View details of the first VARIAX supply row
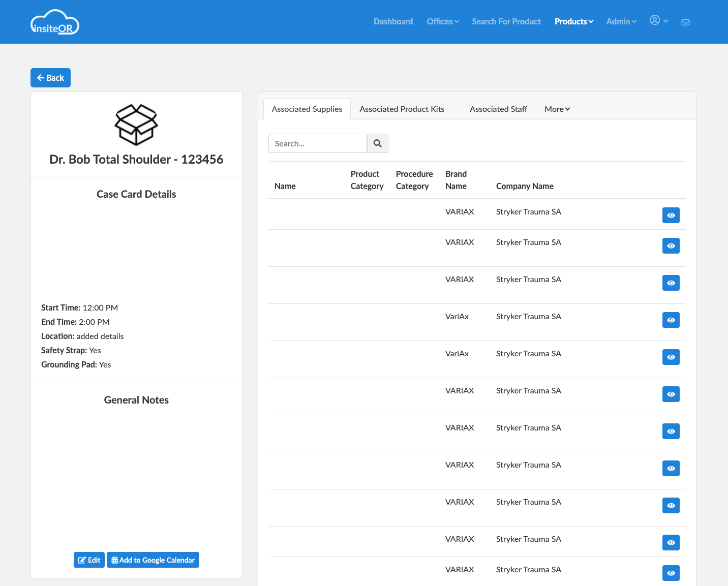728x586 pixels. pyautogui.click(x=671, y=215)
